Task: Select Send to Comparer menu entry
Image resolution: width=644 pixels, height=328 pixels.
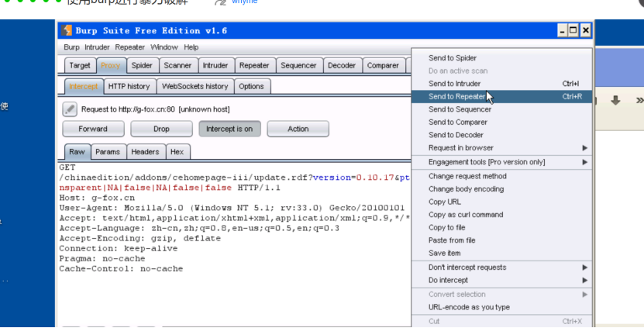Action: click(502, 122)
